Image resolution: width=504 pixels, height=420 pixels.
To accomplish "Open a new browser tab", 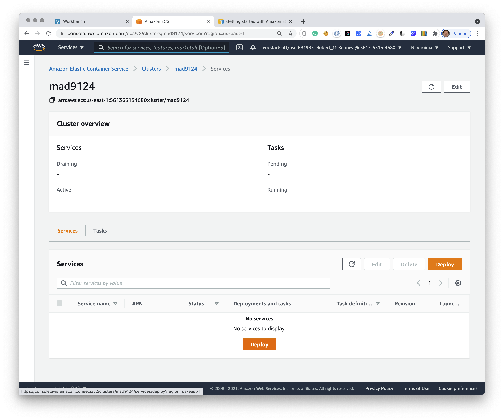I will [x=303, y=22].
